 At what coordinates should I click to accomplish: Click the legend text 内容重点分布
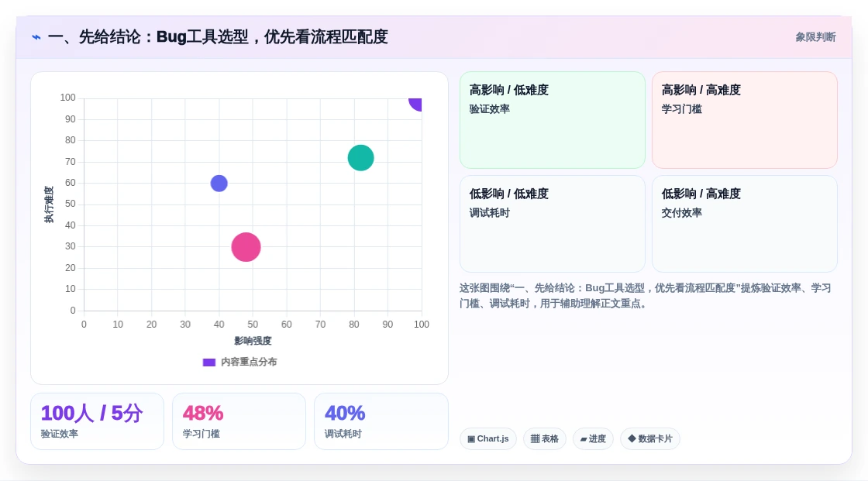point(249,362)
